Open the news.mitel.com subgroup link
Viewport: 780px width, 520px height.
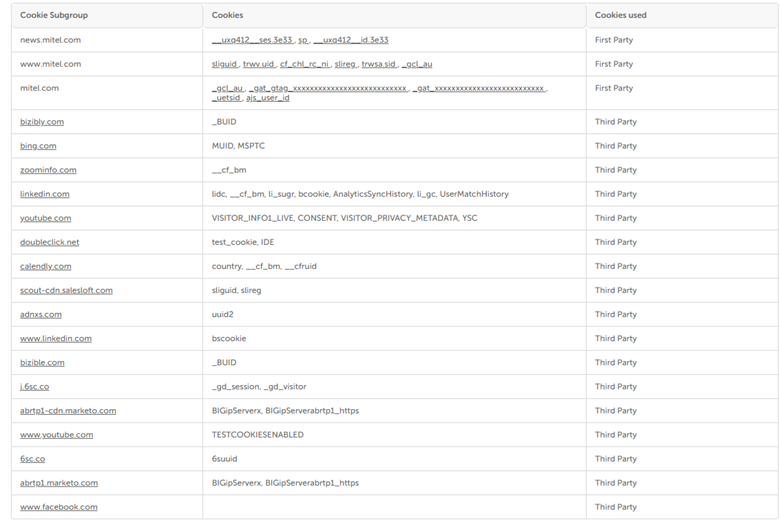50,40
